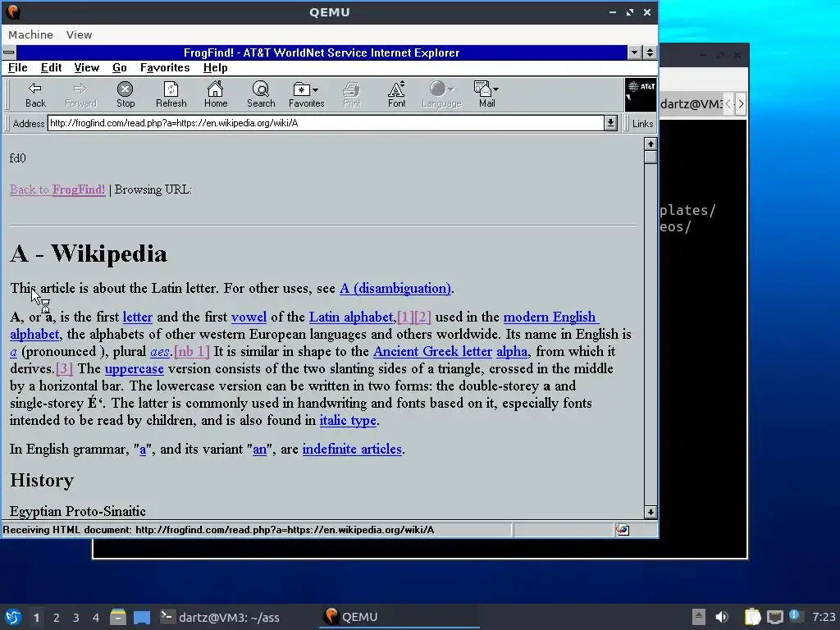840x630 pixels.
Task: Open the volume control tray icon
Action: (722, 617)
